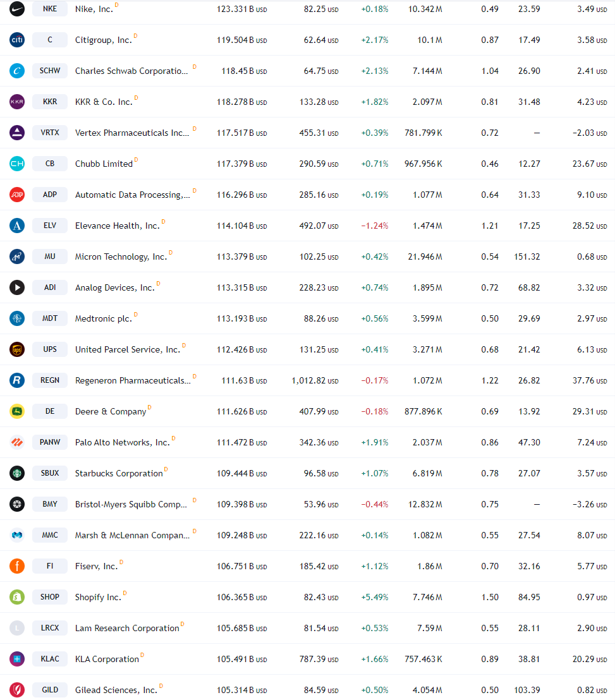Open the NKE ticker badge

click(x=50, y=8)
